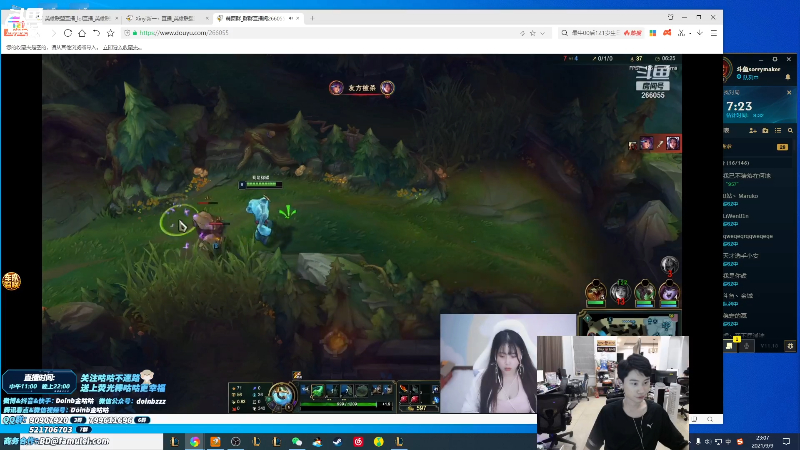Open the gear settings in League client

[790, 346]
